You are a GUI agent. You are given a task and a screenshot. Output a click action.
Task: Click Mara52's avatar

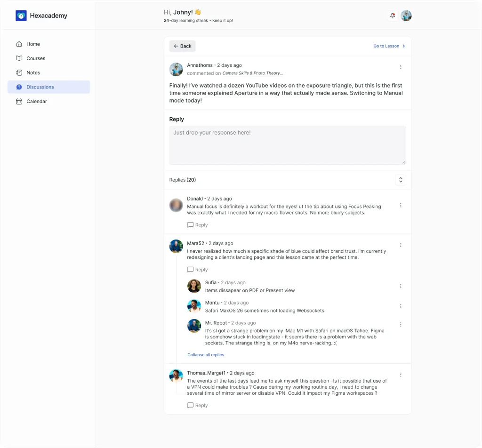coord(176,247)
